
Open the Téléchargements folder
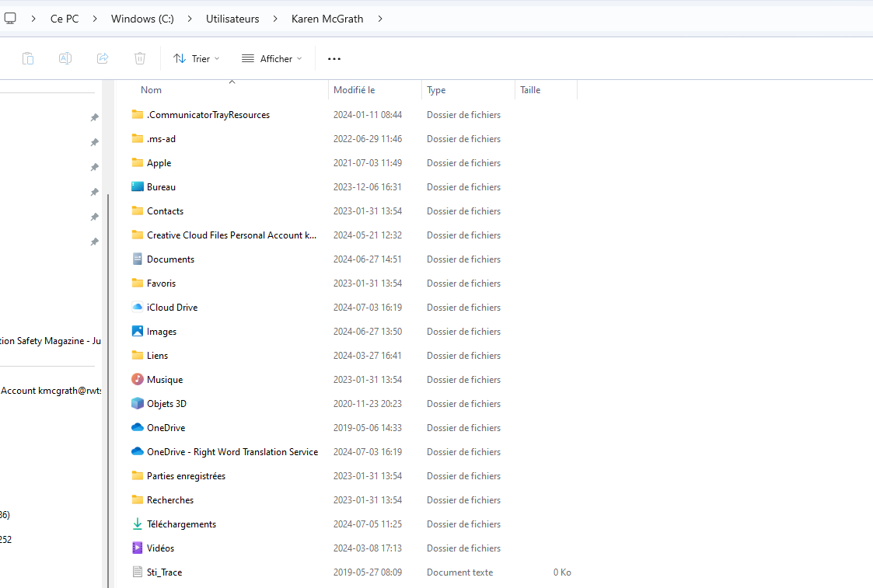coord(180,524)
